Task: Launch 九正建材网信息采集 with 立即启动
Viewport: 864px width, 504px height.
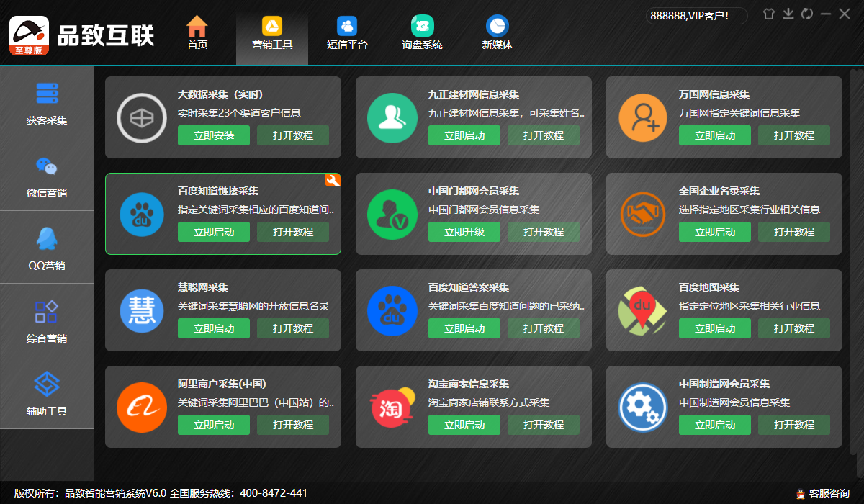Action: click(x=464, y=135)
